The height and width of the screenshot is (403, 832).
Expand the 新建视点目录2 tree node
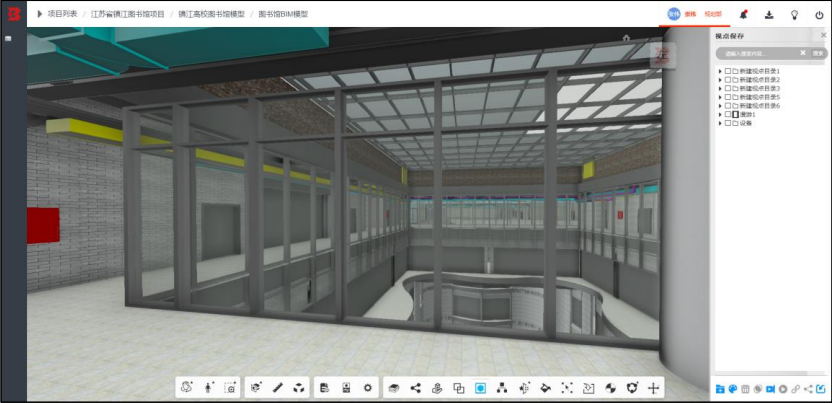[720, 80]
